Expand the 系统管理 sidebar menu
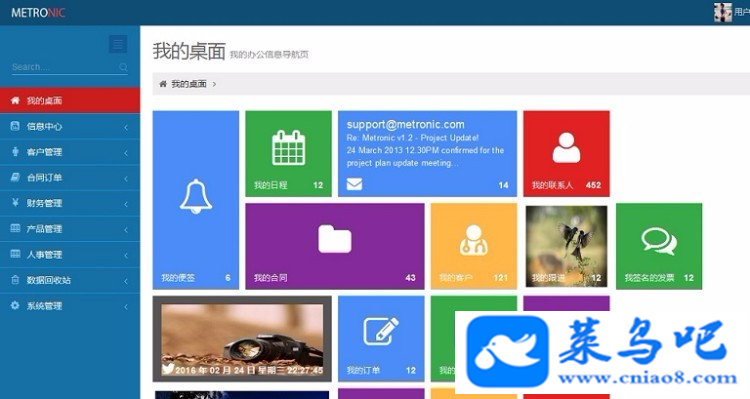Viewport: 750px width, 399px height. [x=70, y=306]
